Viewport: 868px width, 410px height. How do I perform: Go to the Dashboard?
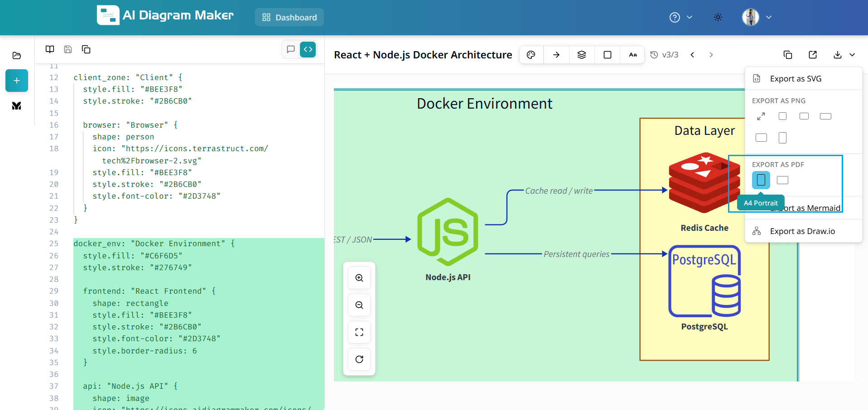click(289, 17)
